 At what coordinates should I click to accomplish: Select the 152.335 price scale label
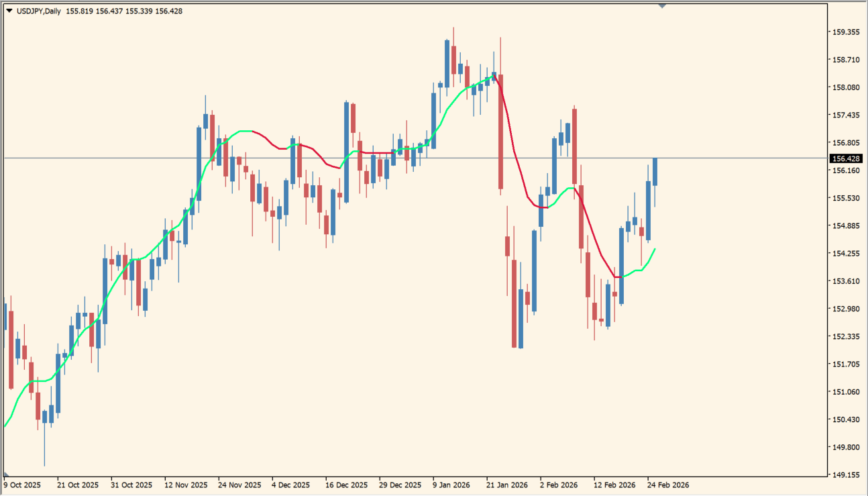[x=846, y=336]
